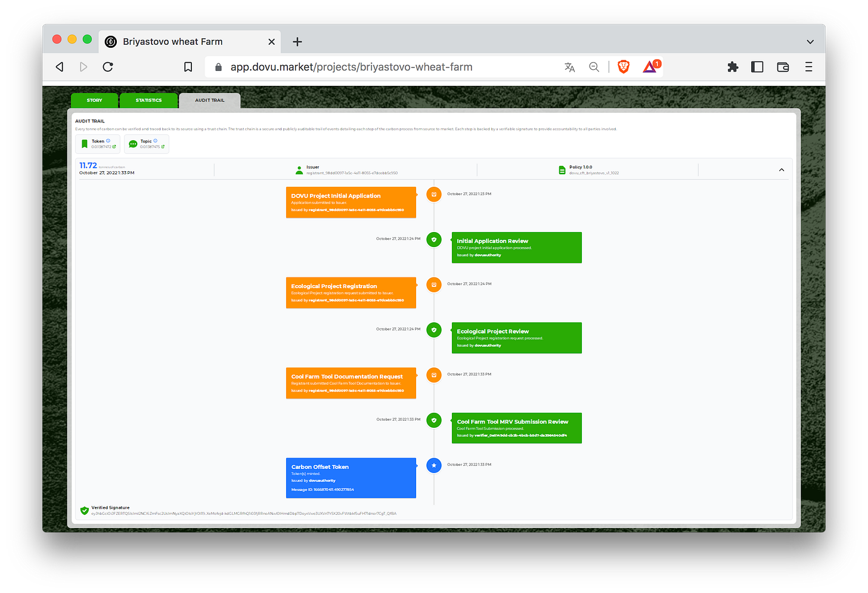Click timeline marker for Ecological Project Review
868x593 pixels.
coord(434,330)
